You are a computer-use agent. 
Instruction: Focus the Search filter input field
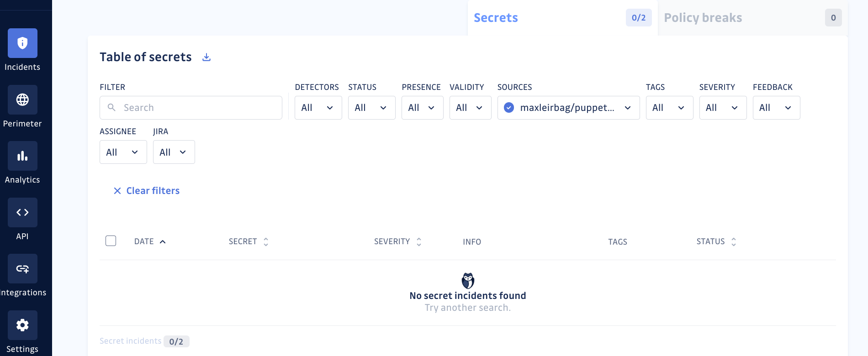point(191,108)
